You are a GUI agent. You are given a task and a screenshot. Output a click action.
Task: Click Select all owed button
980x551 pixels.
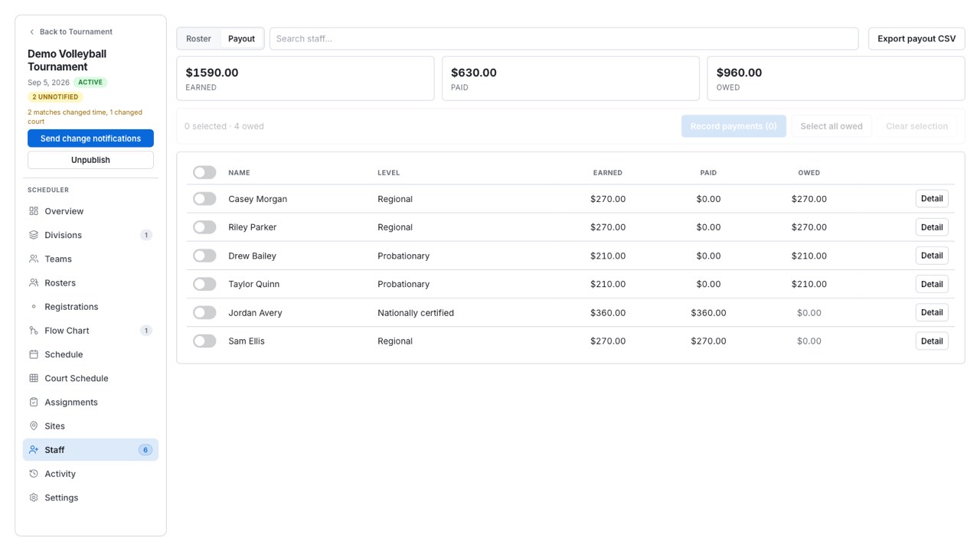coord(831,126)
